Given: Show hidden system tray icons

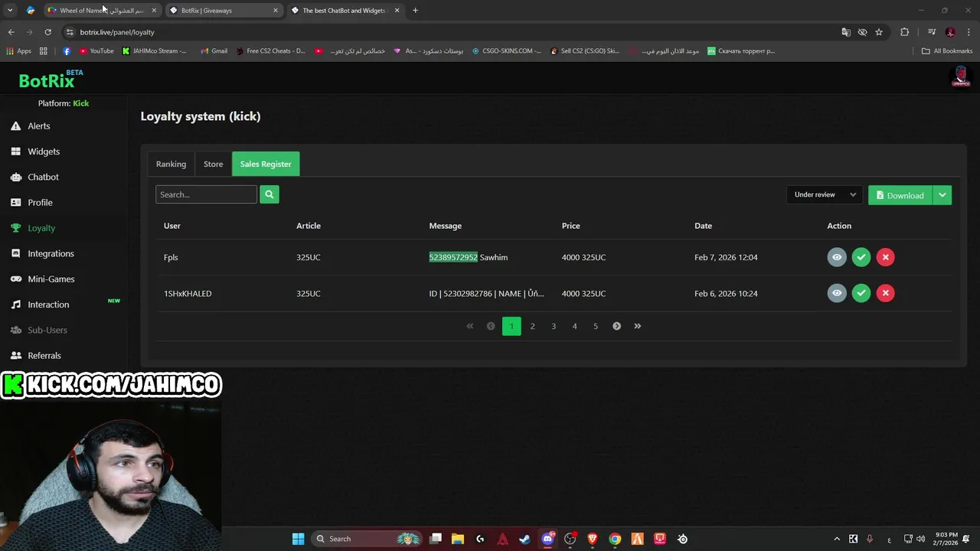Looking at the screenshot, I should (x=837, y=539).
